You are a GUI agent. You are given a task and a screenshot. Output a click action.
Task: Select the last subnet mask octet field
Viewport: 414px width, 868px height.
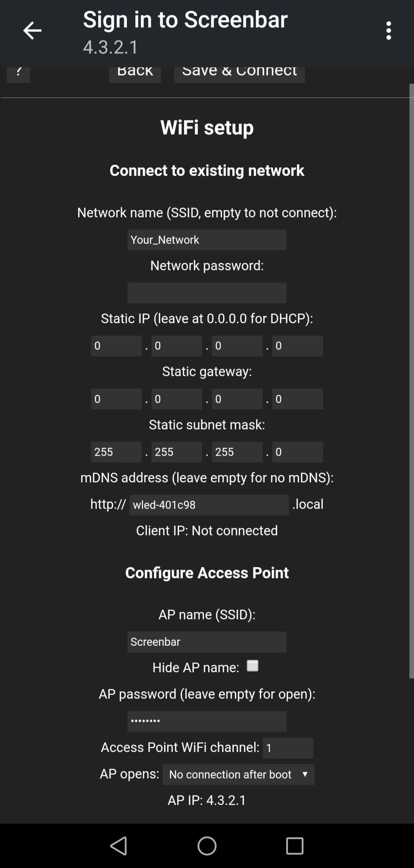click(297, 452)
